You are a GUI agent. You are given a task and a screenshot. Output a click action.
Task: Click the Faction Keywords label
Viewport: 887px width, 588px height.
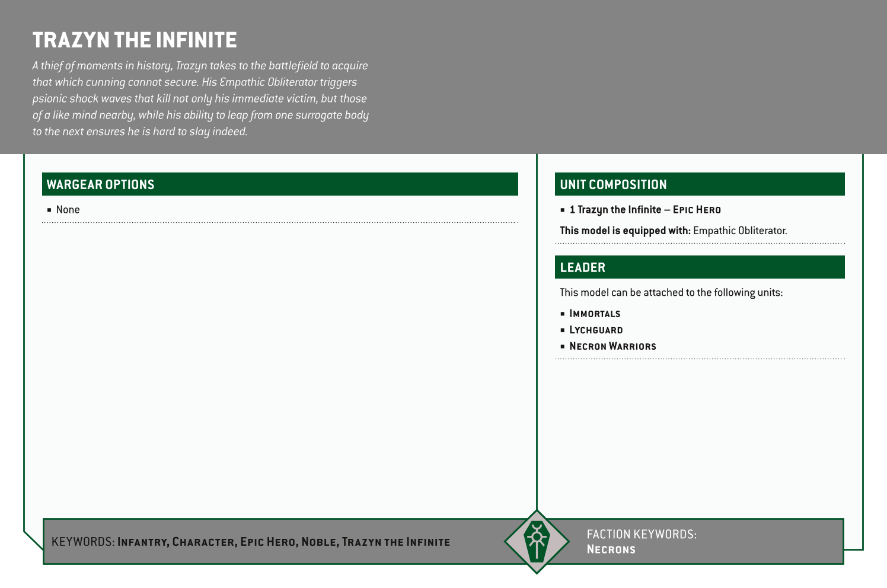641,534
